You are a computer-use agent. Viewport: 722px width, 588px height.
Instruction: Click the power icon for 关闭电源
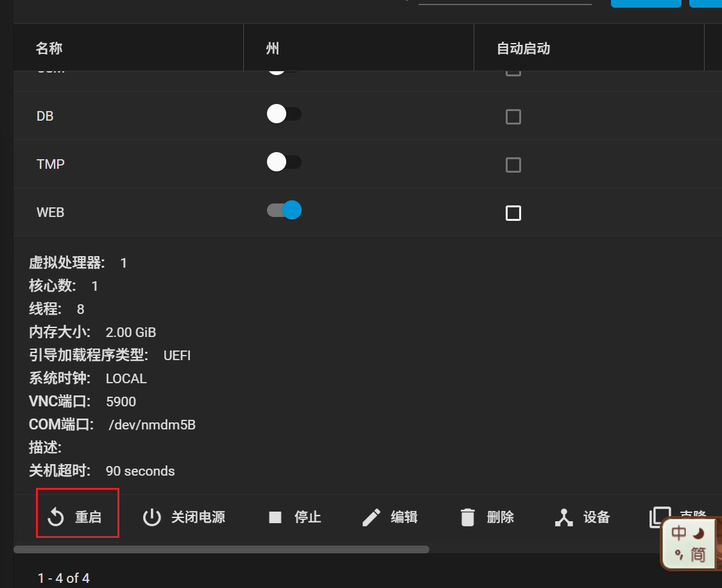(x=151, y=517)
